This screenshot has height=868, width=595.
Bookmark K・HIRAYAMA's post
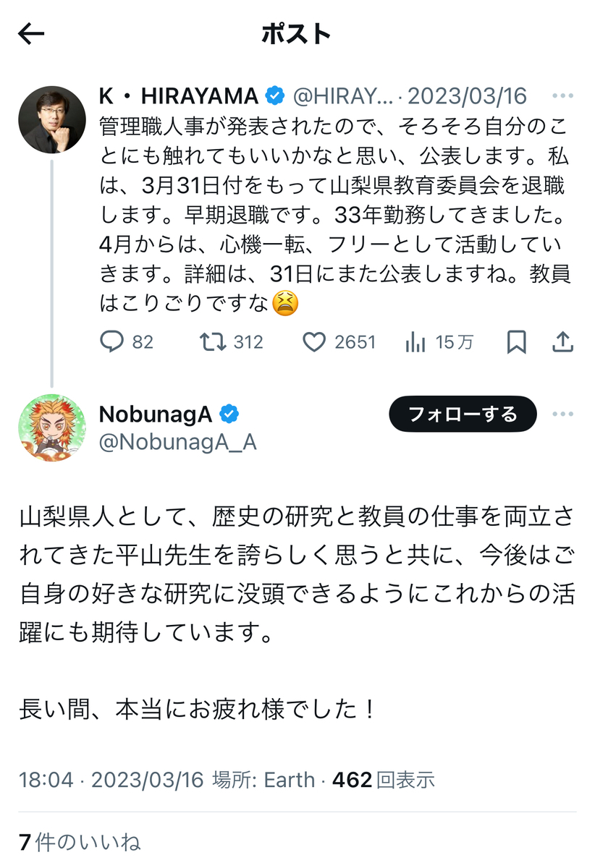(x=516, y=342)
